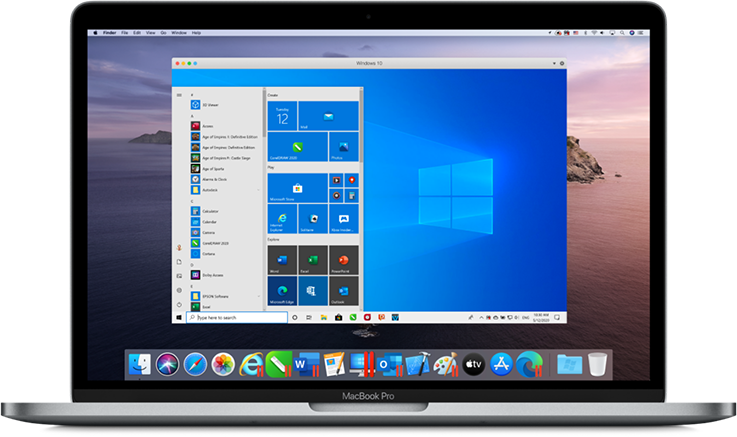
Task: Open Power options in Start menu
Action: 179,304
